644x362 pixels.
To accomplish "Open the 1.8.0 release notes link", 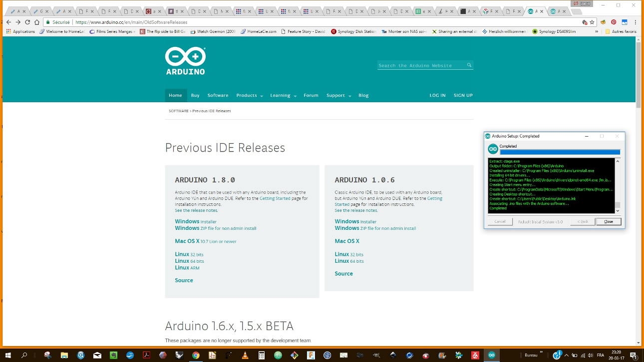I will click(x=196, y=210).
